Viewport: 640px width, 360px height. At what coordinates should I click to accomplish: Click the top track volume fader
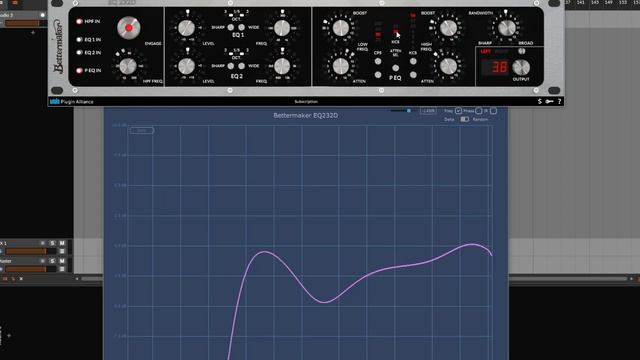pyautogui.click(x=25, y=23)
